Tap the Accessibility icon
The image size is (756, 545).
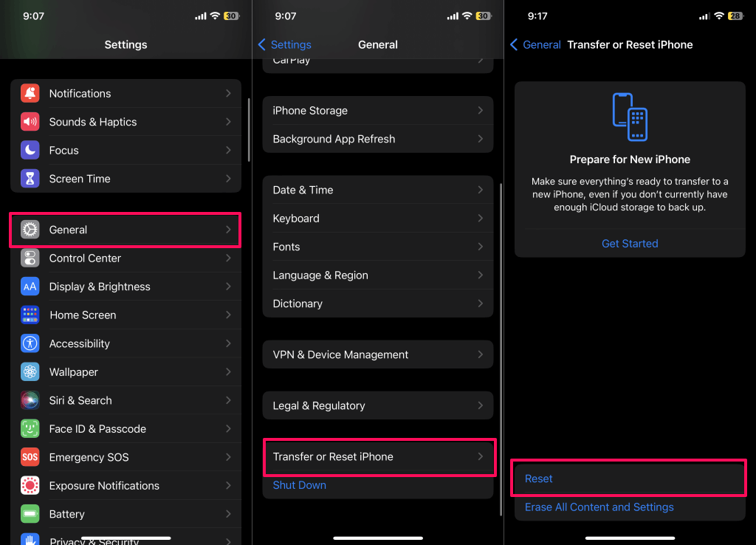point(30,343)
